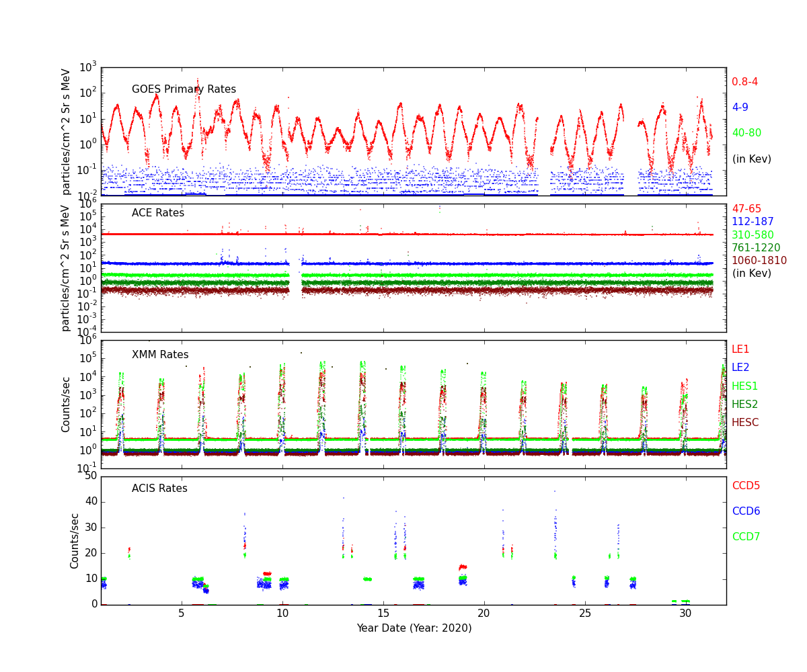This screenshot has height=672, width=807.
Task: Select the LE1 legend label
Action: click(x=740, y=349)
